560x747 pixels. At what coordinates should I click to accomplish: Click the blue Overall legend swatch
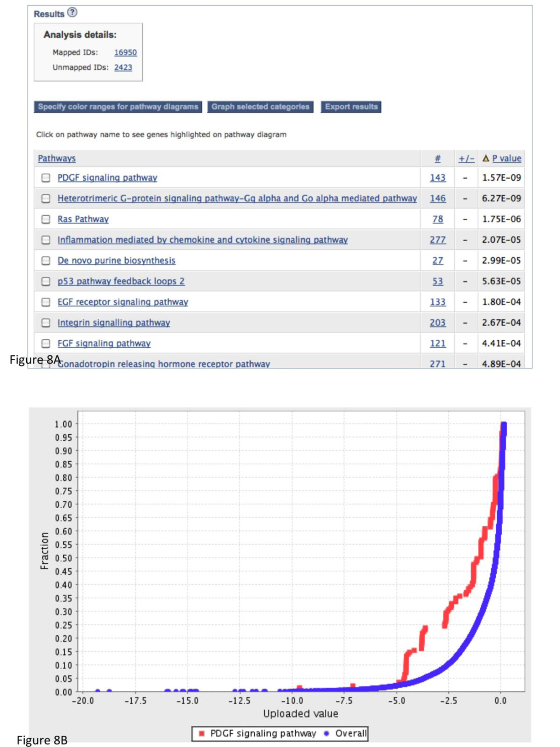(x=326, y=733)
